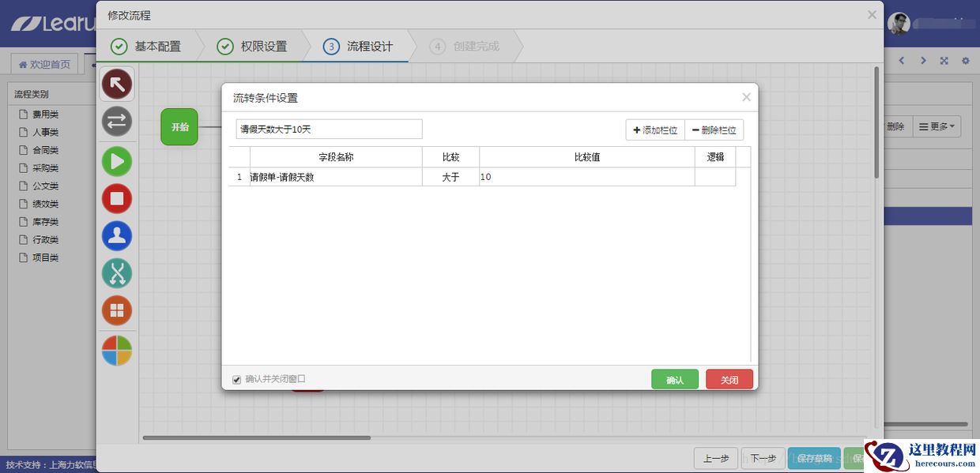Click the 下一步 button
This screenshot has height=473, width=980.
tap(763, 458)
